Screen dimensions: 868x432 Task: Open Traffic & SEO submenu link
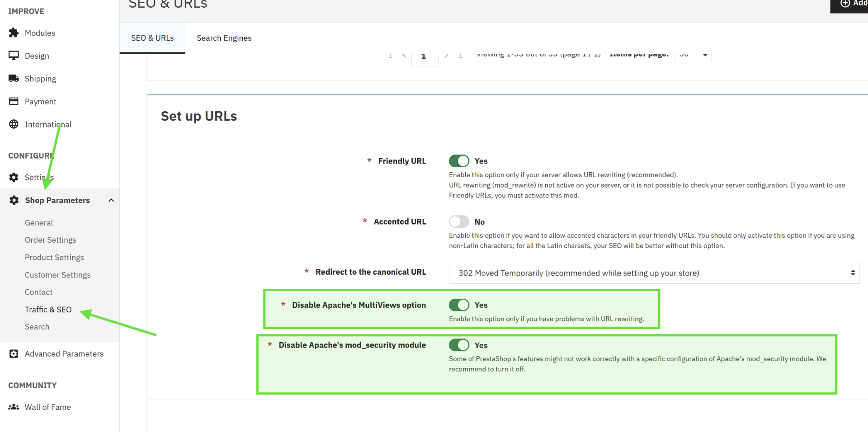(48, 310)
